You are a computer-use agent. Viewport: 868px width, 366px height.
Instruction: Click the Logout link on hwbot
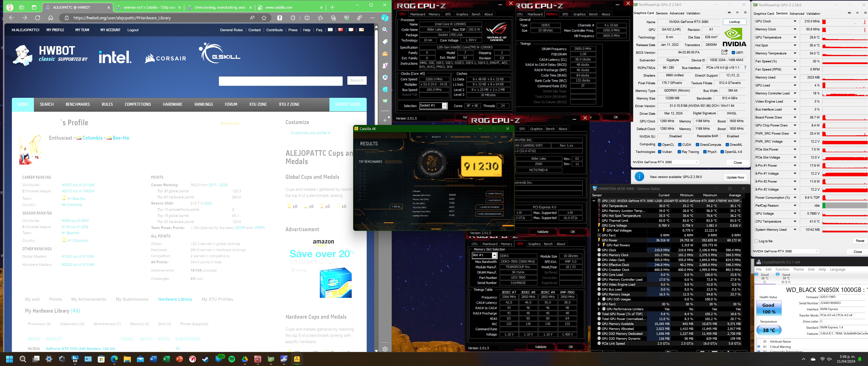pyautogui.click(x=133, y=30)
